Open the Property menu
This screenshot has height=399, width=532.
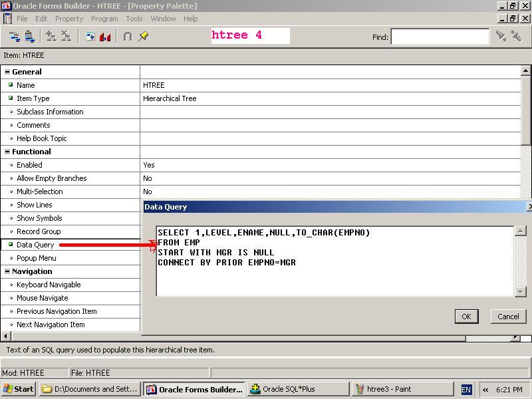(69, 19)
